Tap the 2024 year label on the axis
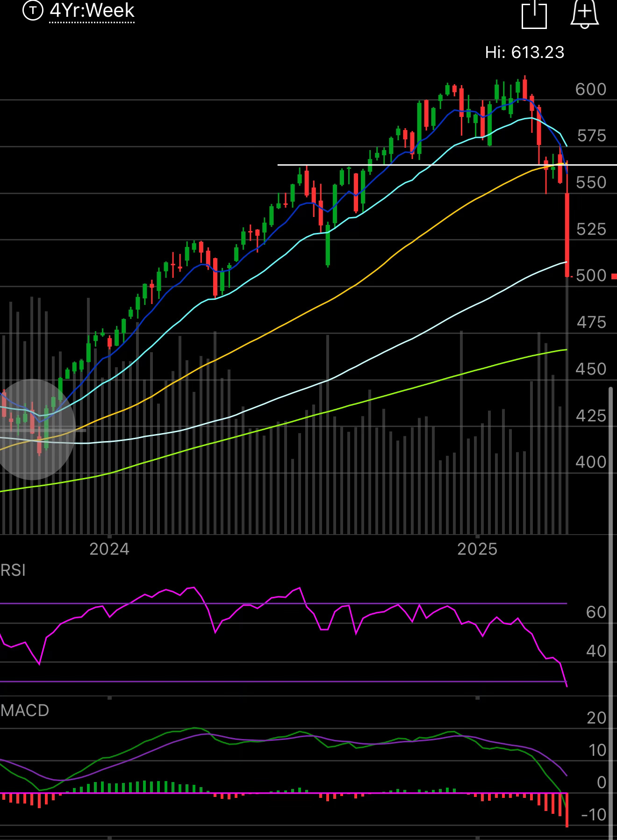This screenshot has width=617, height=840. pyautogui.click(x=109, y=549)
